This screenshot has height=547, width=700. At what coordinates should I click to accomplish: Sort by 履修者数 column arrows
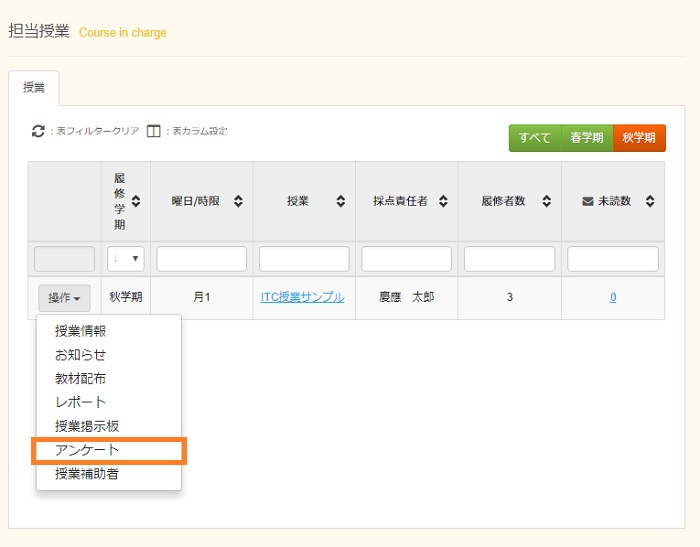click(x=546, y=201)
